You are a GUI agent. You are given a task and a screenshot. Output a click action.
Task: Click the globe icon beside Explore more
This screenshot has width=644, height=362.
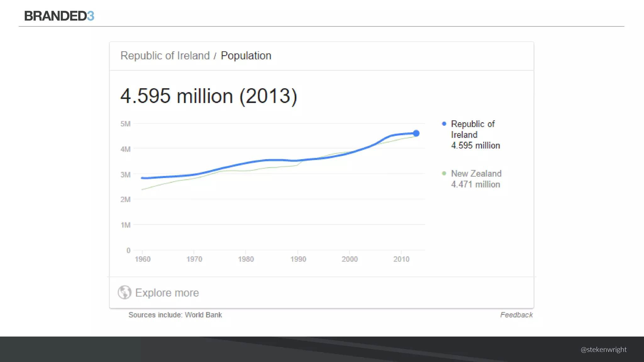coord(125,292)
